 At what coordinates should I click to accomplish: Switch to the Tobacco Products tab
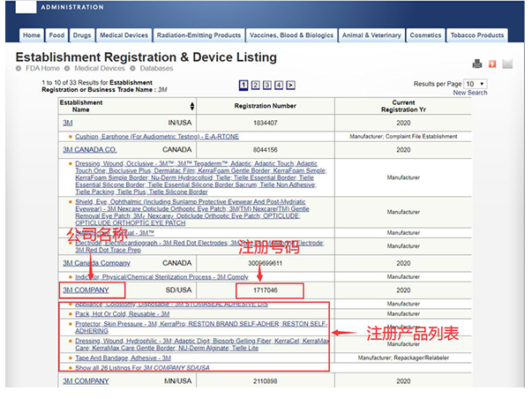point(476,35)
